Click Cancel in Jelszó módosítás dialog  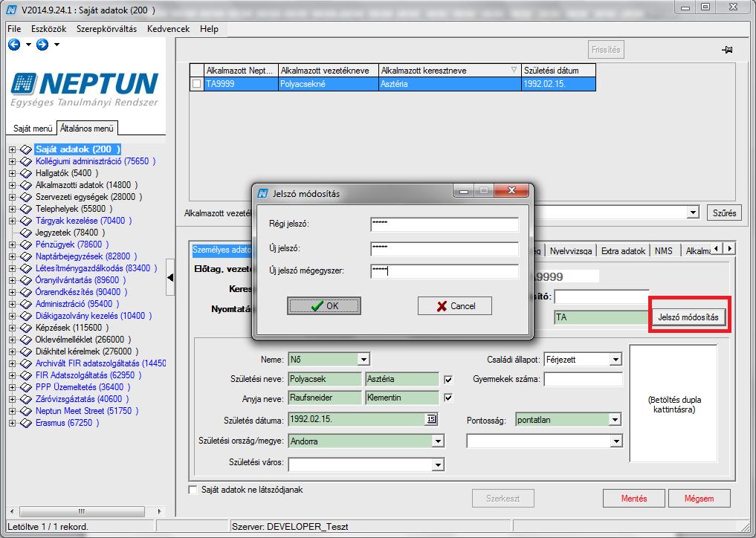455,306
